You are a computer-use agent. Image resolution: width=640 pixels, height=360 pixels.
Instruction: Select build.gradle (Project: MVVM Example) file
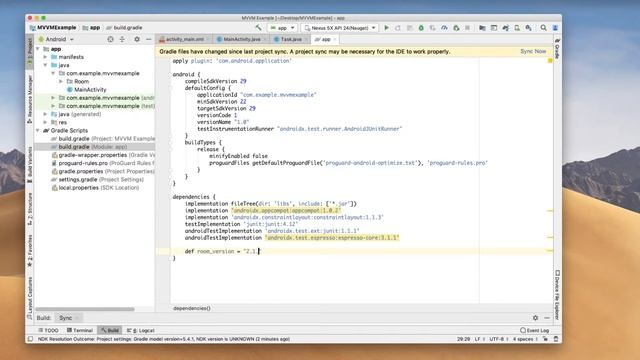(103, 139)
